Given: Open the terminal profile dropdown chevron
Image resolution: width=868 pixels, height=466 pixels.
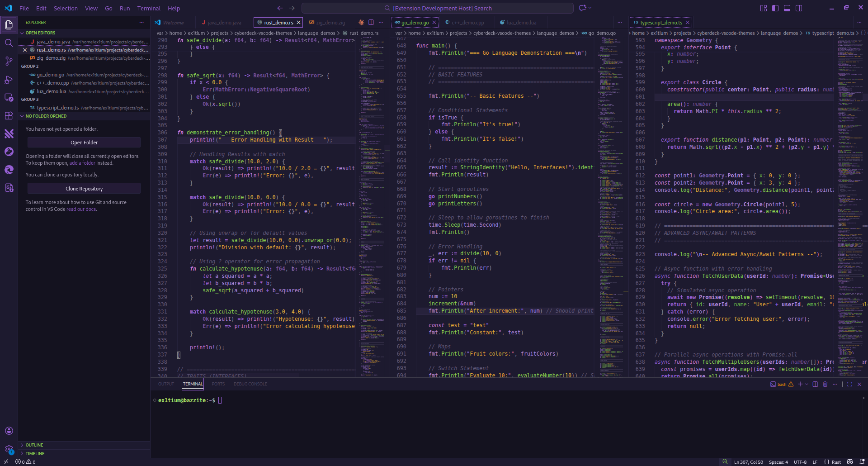Looking at the screenshot, I should (807, 384).
